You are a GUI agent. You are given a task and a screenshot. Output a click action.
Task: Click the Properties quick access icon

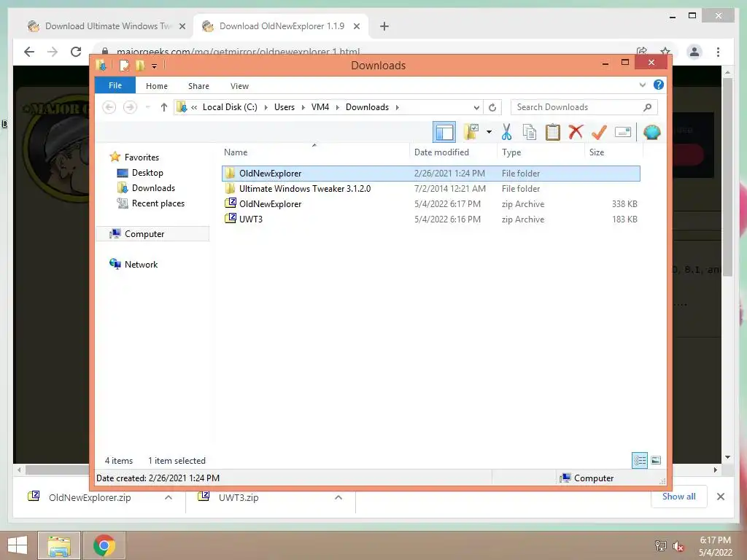coord(124,66)
